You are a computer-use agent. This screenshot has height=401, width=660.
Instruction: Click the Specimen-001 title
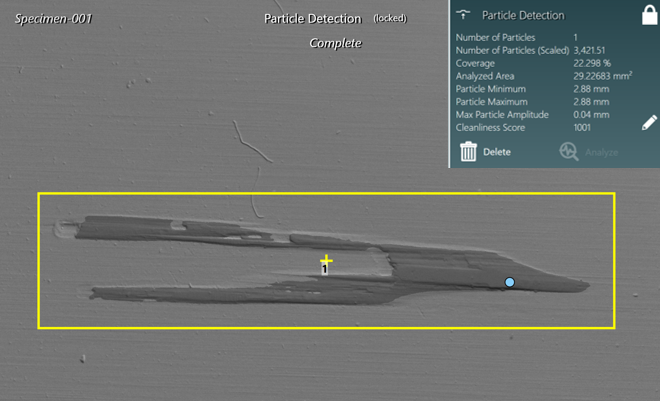[53, 19]
